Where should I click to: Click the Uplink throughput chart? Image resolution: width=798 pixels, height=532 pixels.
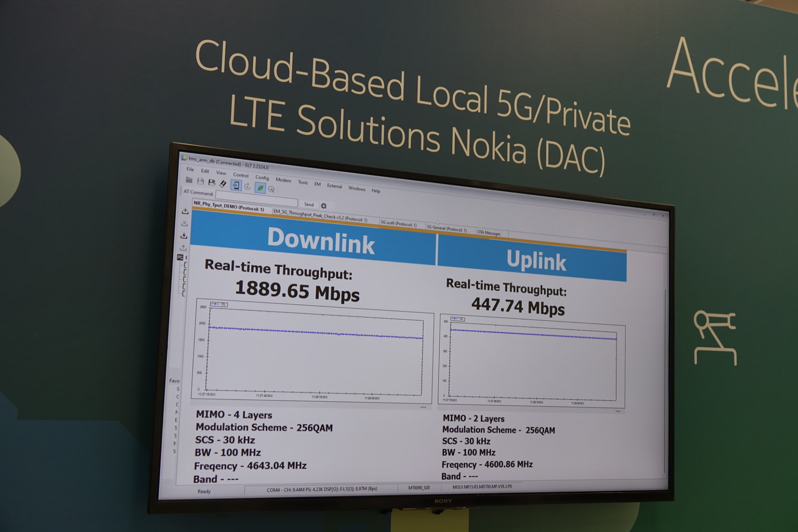[x=532, y=361]
